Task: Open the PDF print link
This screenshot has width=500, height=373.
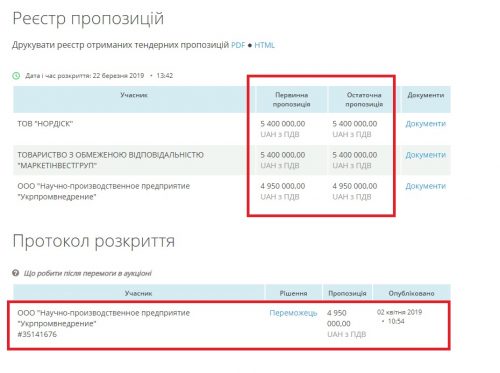Action: (238, 45)
